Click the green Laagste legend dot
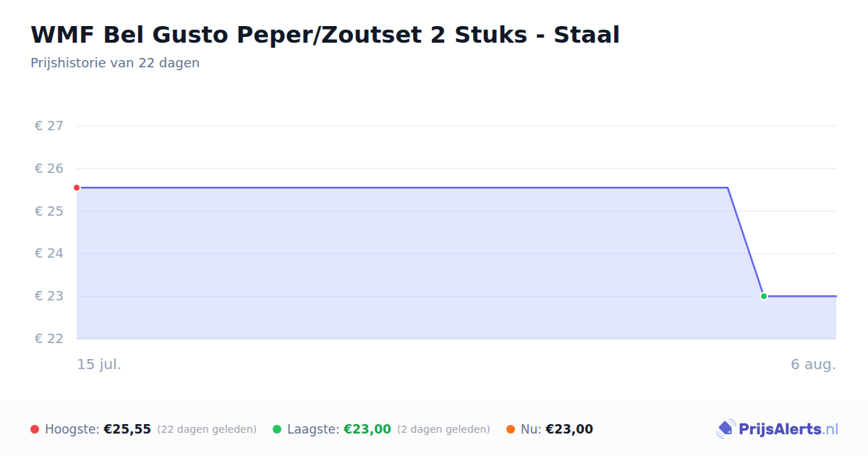The height and width of the screenshot is (456, 868). [277, 429]
